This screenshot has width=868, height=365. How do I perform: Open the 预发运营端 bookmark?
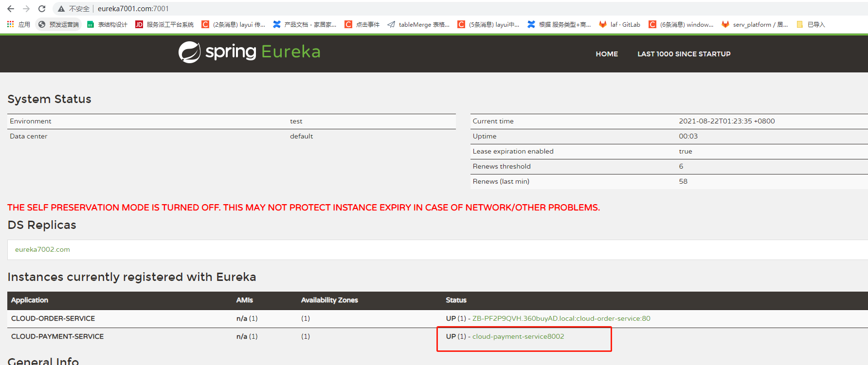tap(58, 24)
